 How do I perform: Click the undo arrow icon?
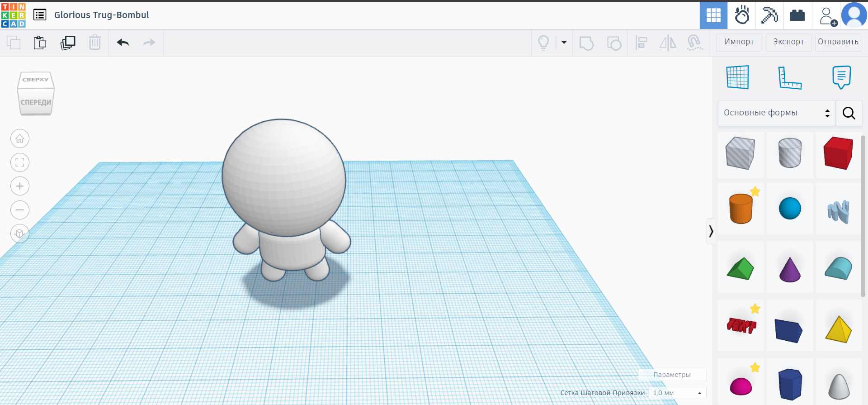coord(123,43)
